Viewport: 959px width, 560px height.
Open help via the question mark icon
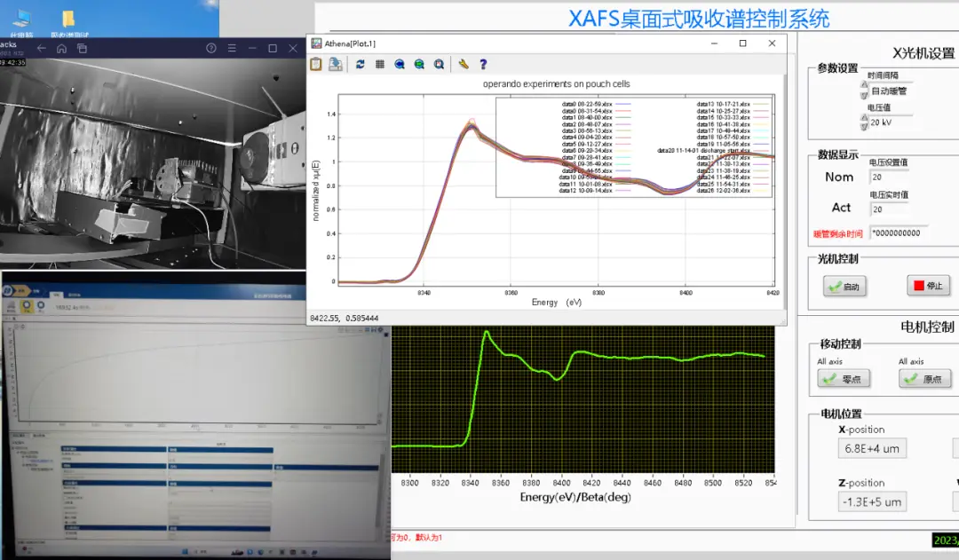pyautogui.click(x=483, y=64)
